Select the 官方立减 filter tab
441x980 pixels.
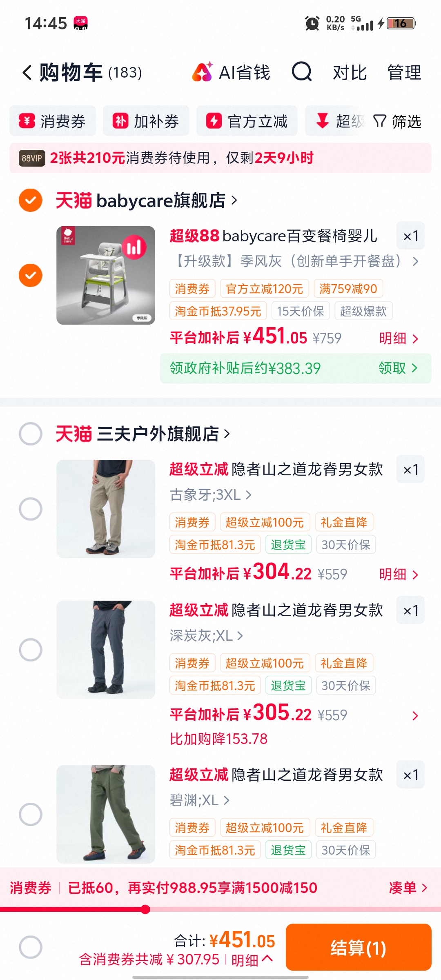[247, 121]
